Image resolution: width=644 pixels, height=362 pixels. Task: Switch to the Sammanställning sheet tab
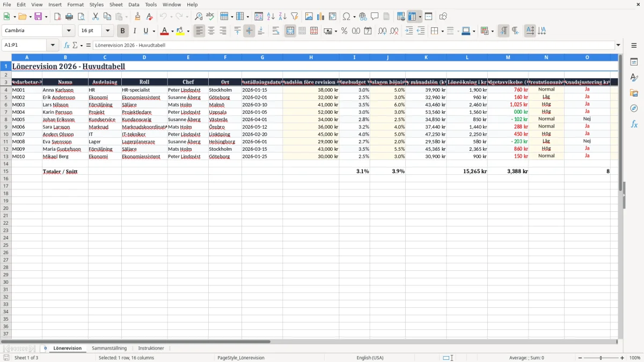tap(109, 348)
